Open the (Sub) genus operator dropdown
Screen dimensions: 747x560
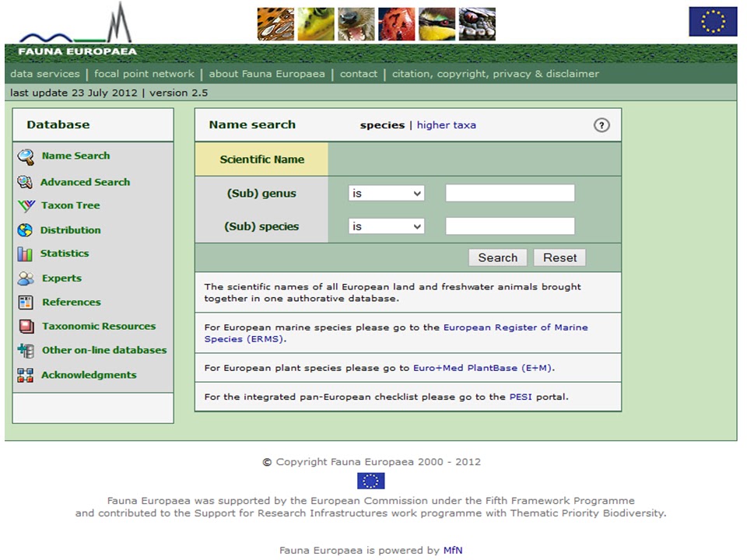coord(387,194)
